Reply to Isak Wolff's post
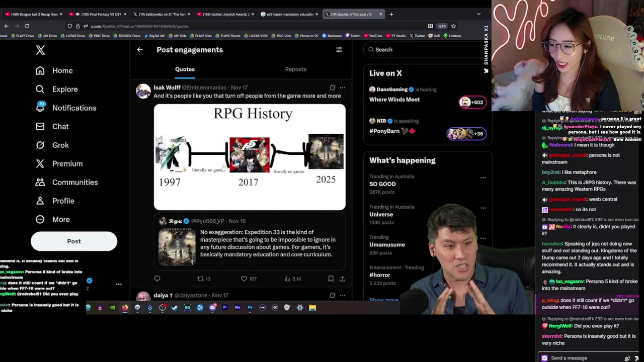 coord(157,279)
